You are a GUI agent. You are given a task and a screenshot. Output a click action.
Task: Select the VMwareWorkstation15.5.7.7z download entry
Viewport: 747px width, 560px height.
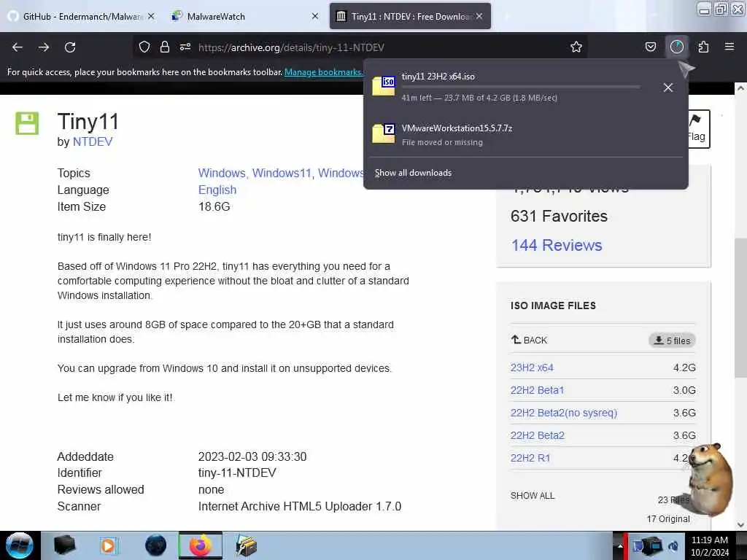pyautogui.click(x=526, y=134)
